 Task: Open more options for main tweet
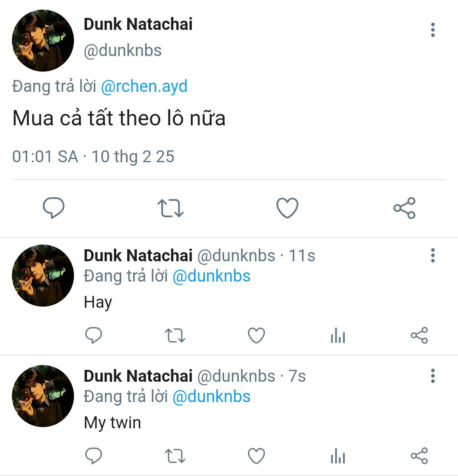[433, 30]
